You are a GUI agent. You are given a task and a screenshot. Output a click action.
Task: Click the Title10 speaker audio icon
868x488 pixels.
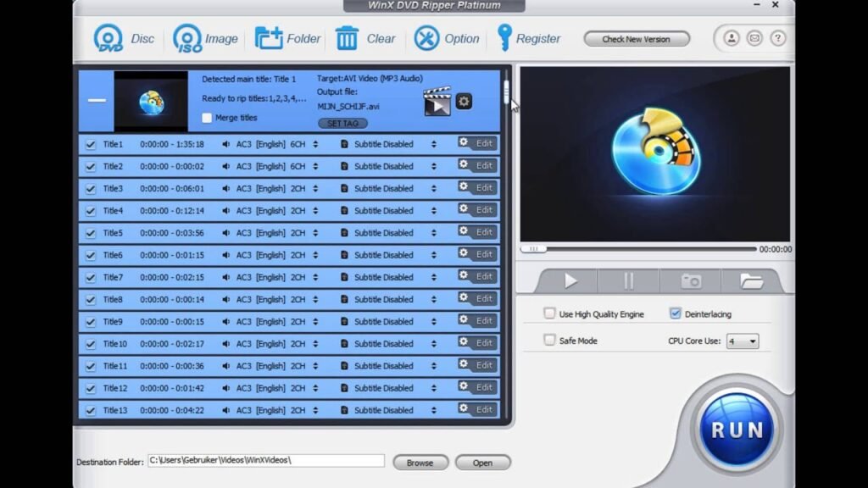tap(225, 344)
